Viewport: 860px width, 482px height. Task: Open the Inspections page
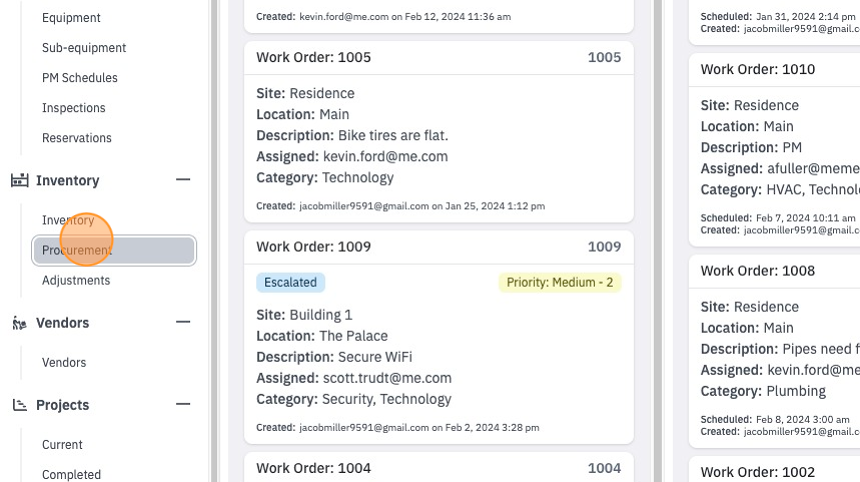coord(74,108)
